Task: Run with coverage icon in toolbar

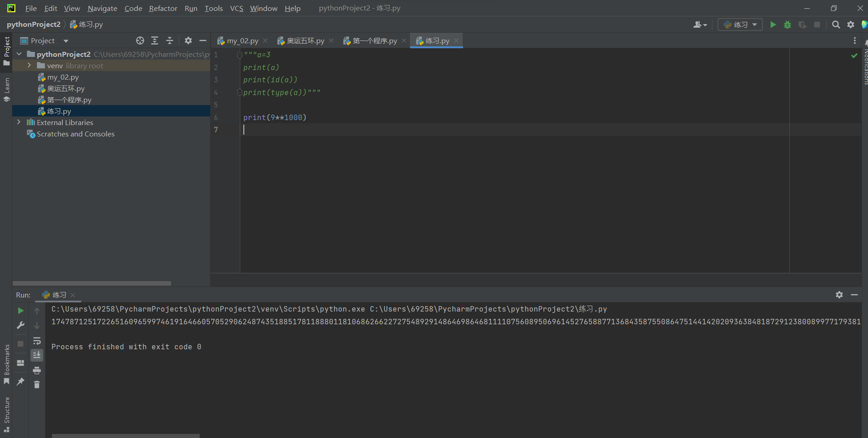Action: coord(802,25)
